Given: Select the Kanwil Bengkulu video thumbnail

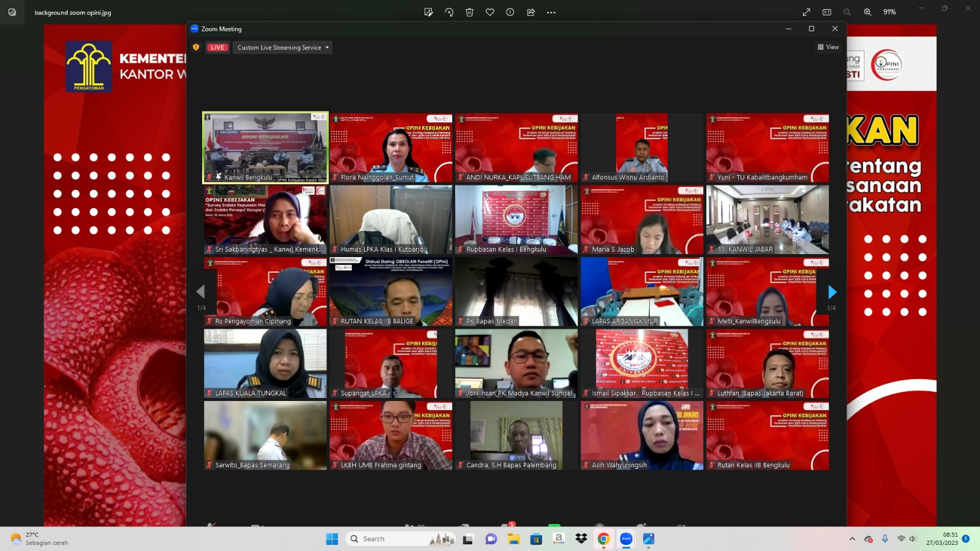Looking at the screenshot, I should (265, 148).
